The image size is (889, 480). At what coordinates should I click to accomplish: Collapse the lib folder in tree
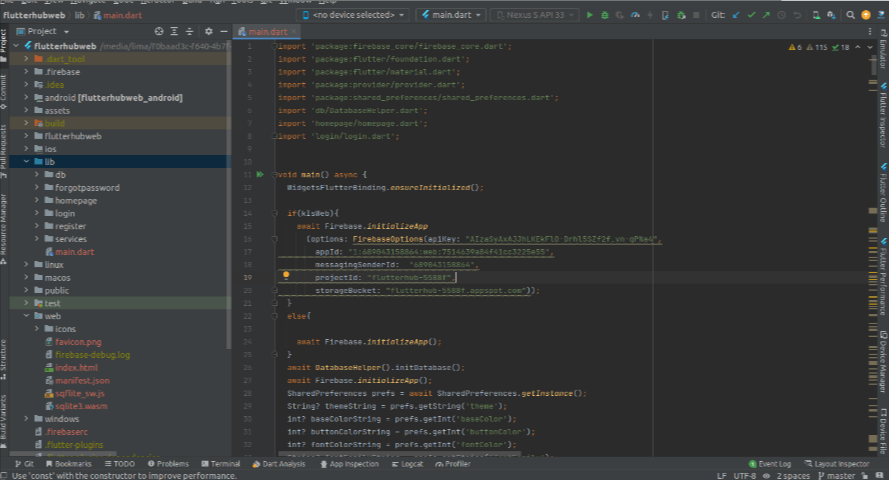click(27, 162)
